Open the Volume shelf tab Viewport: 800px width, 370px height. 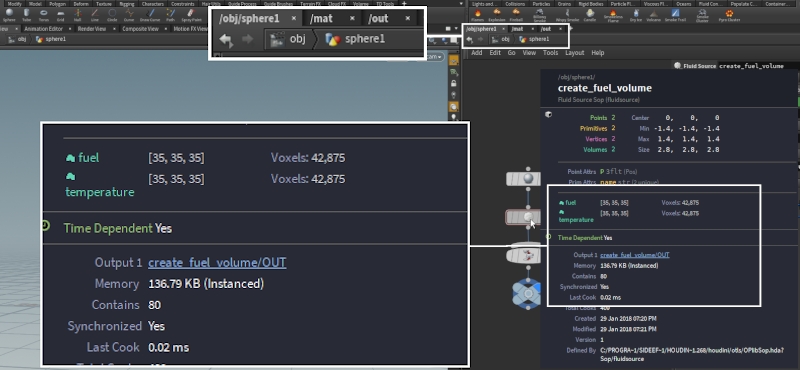coord(361,4)
